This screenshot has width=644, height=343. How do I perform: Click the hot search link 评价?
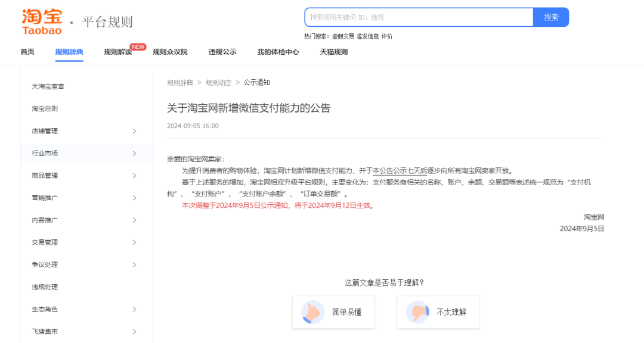click(387, 36)
